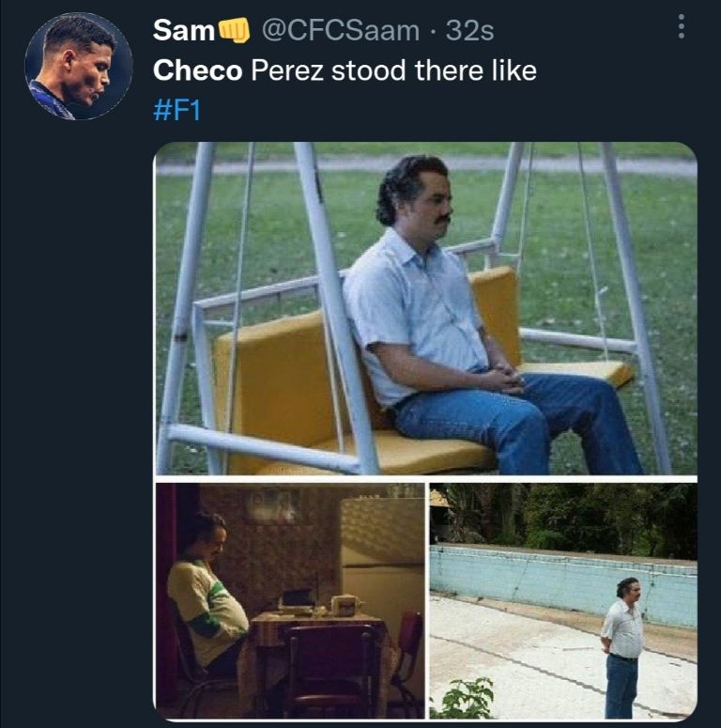Open the bottom-left photo at dining table
This screenshot has height=728, width=721.
tap(289, 600)
